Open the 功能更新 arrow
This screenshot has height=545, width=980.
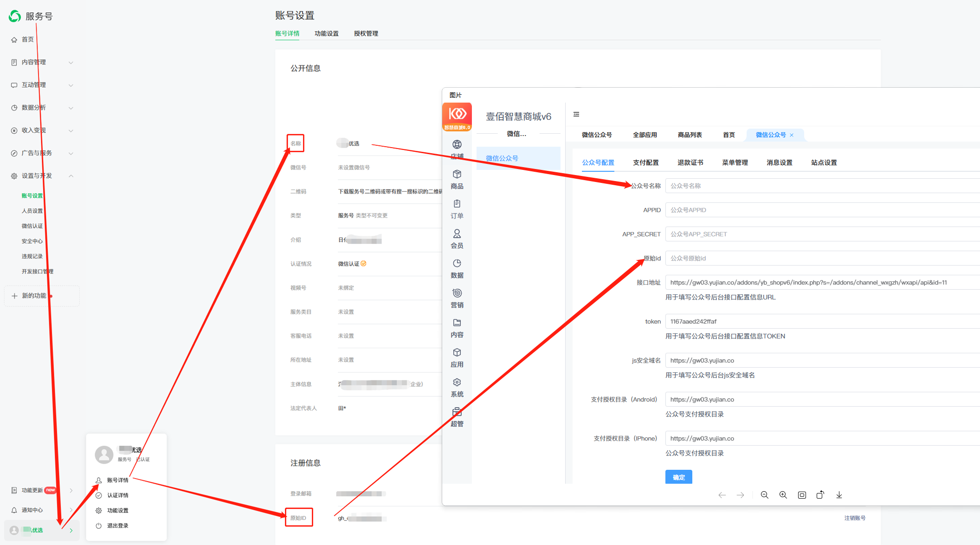[71, 490]
